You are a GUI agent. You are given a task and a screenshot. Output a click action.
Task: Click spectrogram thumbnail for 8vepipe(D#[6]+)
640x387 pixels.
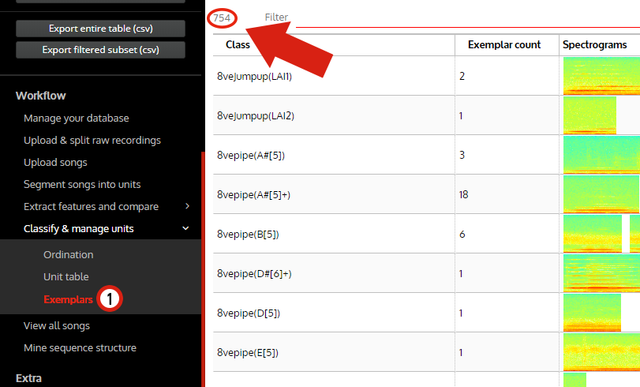(602, 274)
